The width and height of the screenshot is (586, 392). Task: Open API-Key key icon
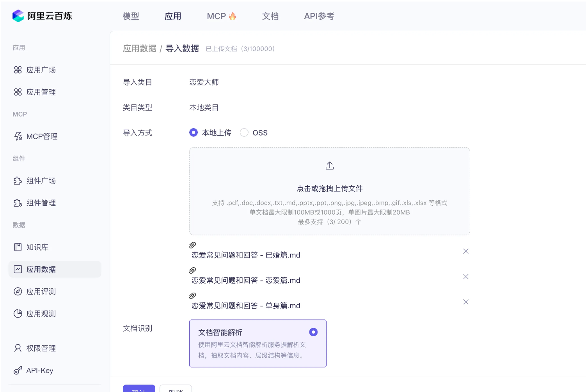pos(18,371)
